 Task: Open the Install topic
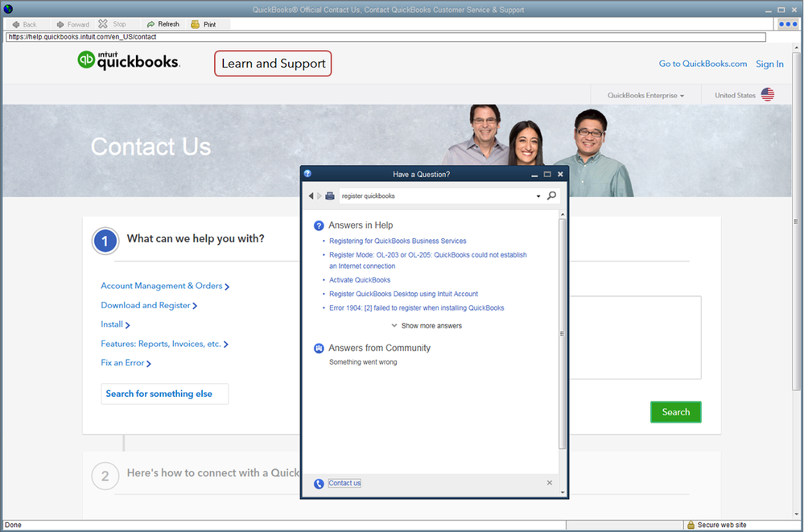pos(115,324)
